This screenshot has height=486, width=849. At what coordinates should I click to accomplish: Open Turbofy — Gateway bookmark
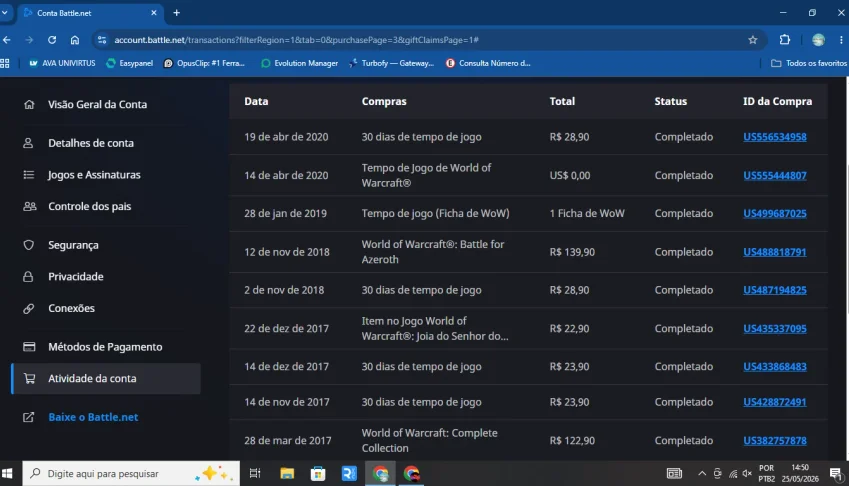coord(391,63)
